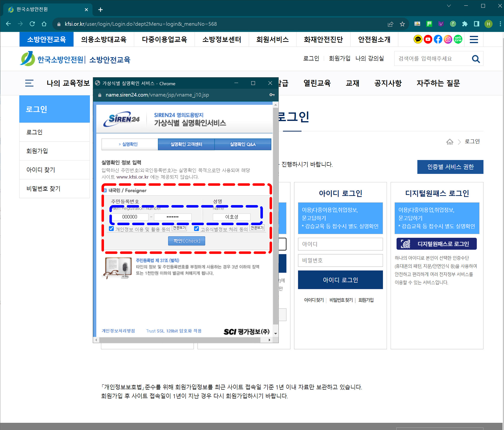Open the Chrome tab search chevron

[449, 6]
